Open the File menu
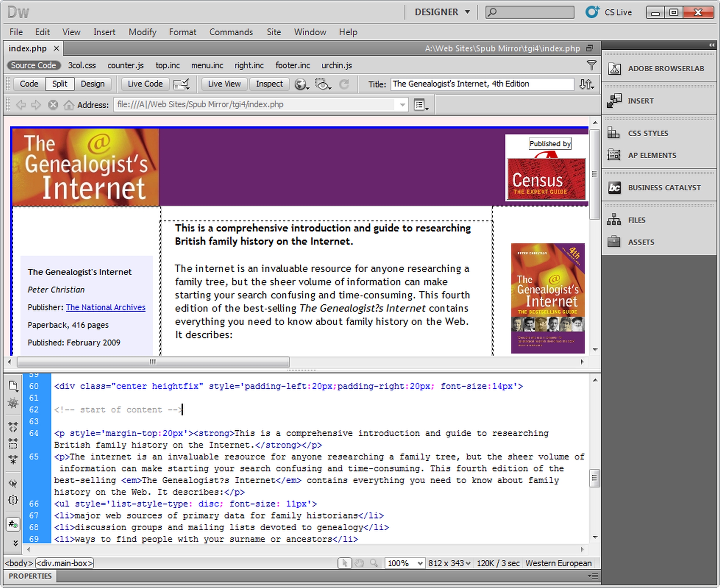 pos(16,32)
